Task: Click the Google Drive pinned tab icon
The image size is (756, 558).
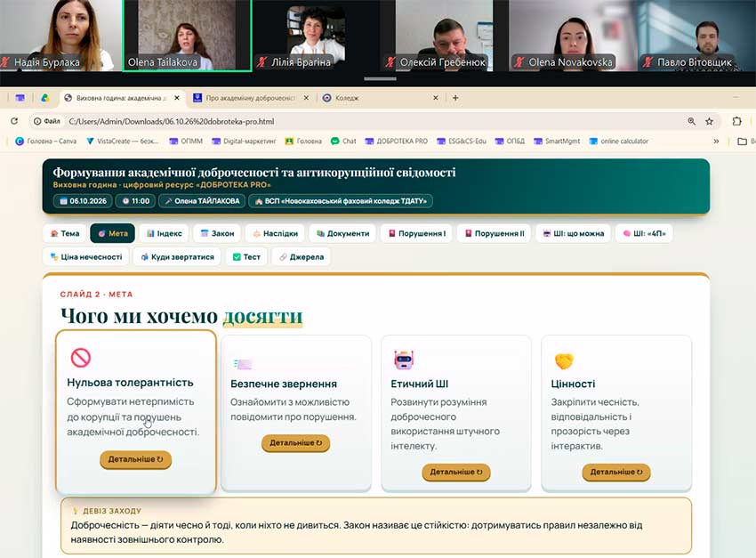Action: tap(44, 98)
